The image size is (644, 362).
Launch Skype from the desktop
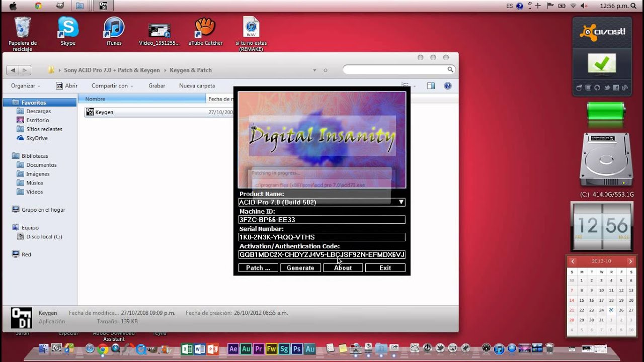coord(68,31)
